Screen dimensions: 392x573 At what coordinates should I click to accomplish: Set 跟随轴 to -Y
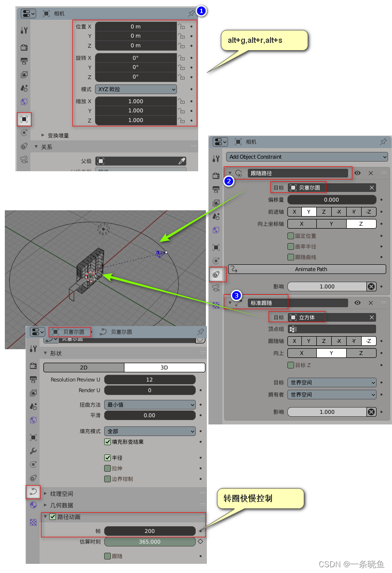tap(353, 341)
